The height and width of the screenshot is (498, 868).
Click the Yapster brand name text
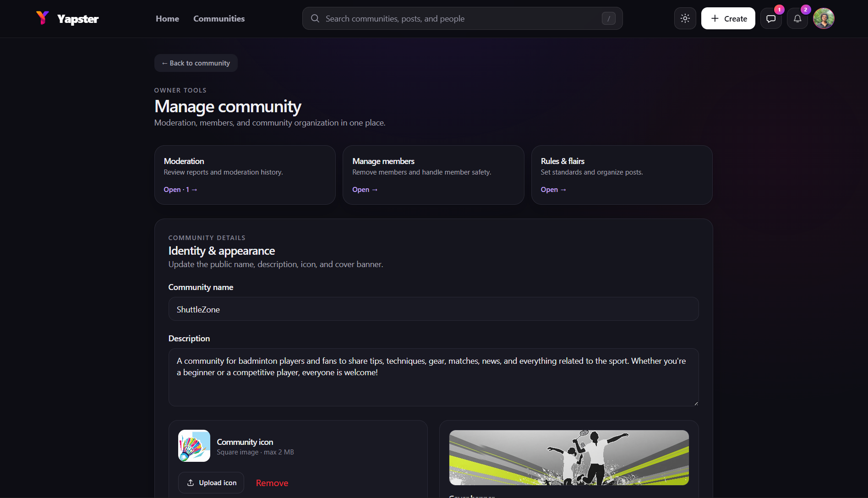click(78, 19)
